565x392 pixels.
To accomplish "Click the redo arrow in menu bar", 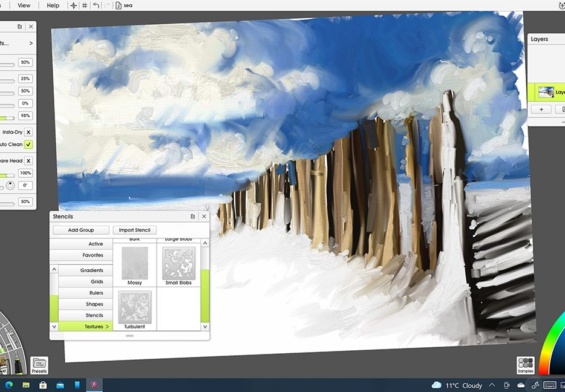I will click(x=107, y=5).
